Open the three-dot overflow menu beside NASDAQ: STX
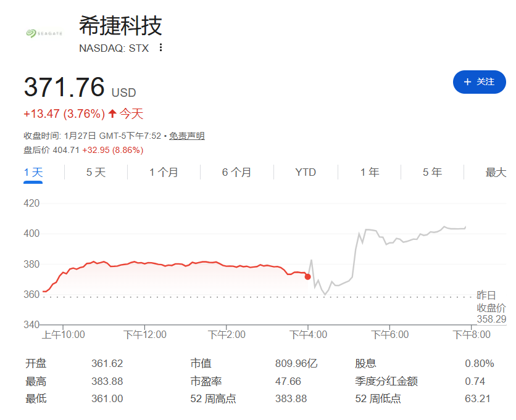Screen dimensions: 516x420 coord(160,47)
